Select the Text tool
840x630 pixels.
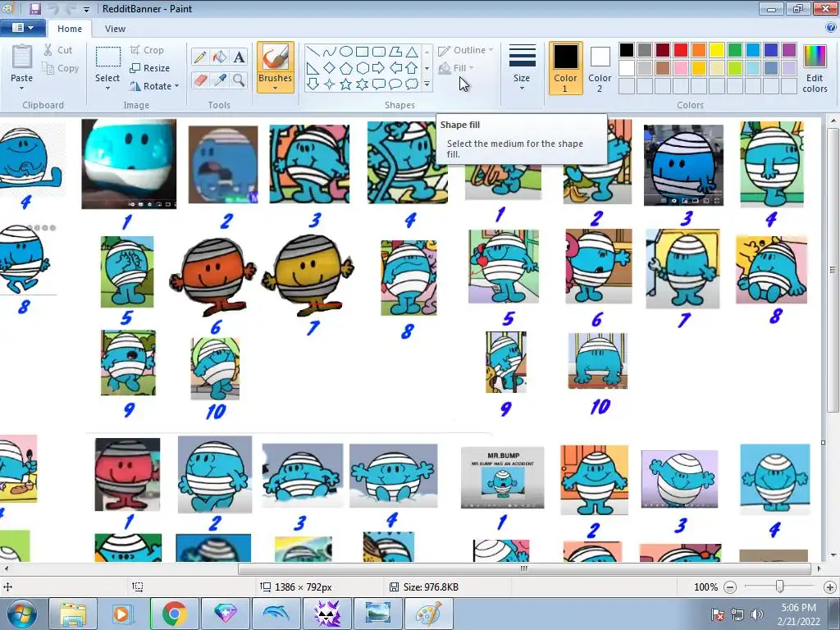[239, 57]
